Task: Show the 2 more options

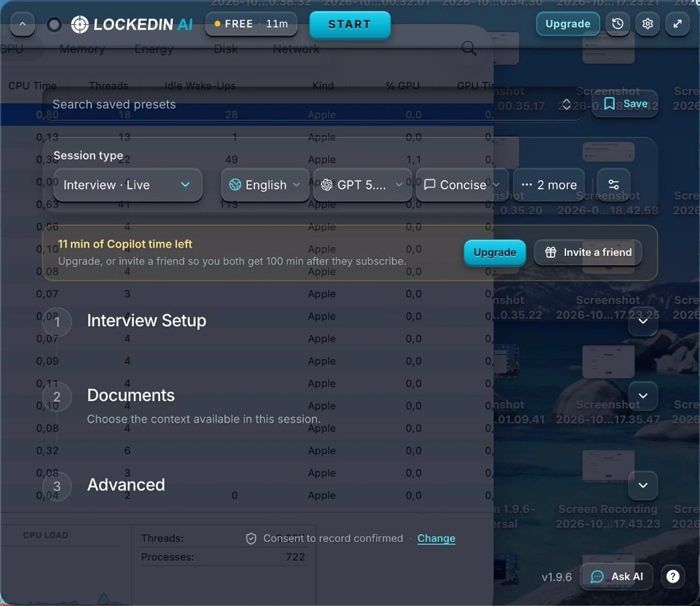Action: click(549, 185)
